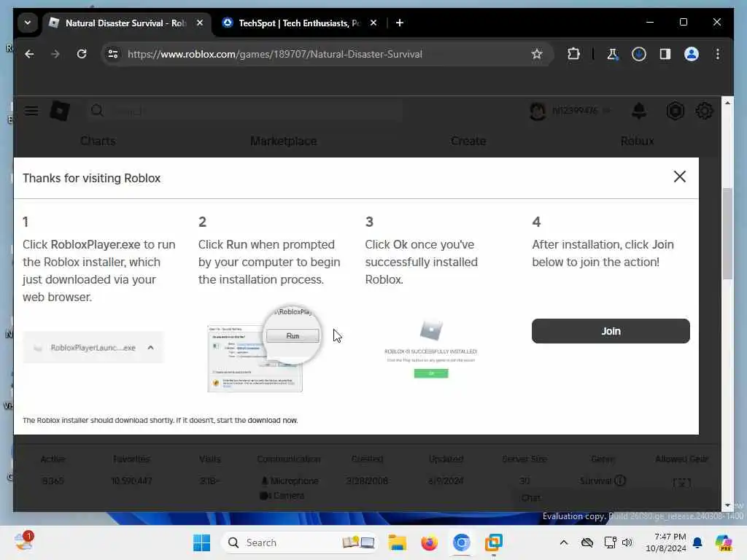Click the Survival genre link
The image size is (747, 560).
[595, 481]
